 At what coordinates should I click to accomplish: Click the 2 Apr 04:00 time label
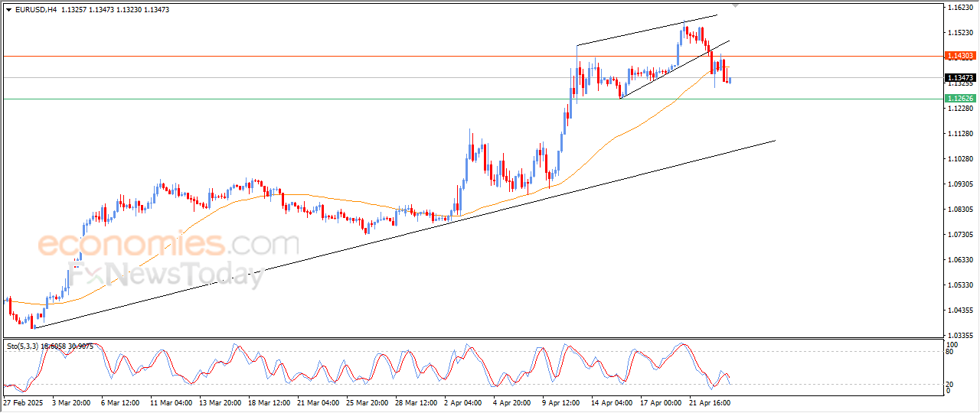point(462,402)
